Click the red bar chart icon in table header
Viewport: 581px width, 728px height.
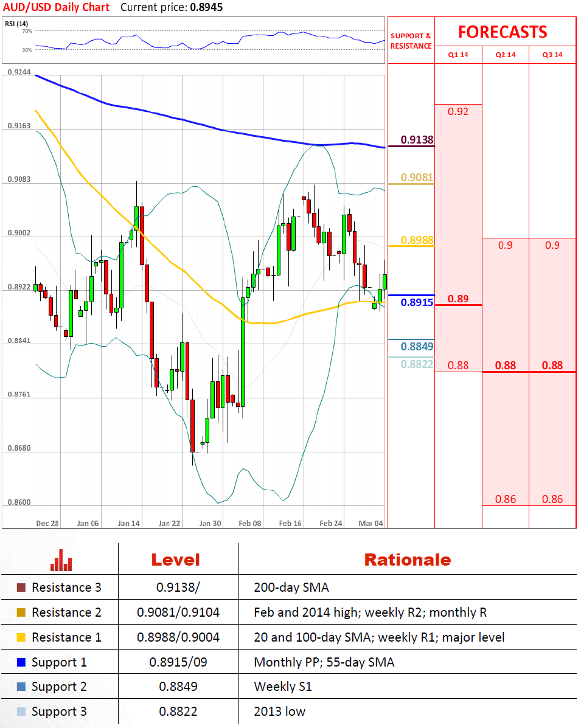click(x=61, y=560)
